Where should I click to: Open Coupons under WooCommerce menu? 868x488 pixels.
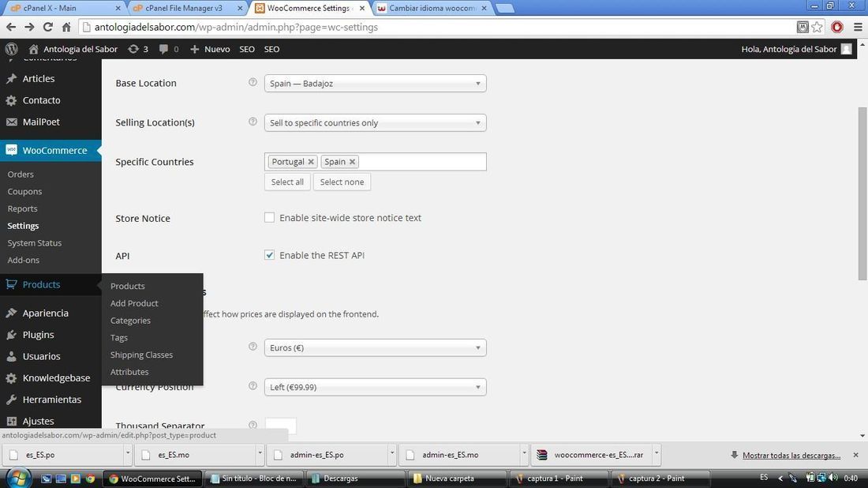pyautogui.click(x=24, y=191)
